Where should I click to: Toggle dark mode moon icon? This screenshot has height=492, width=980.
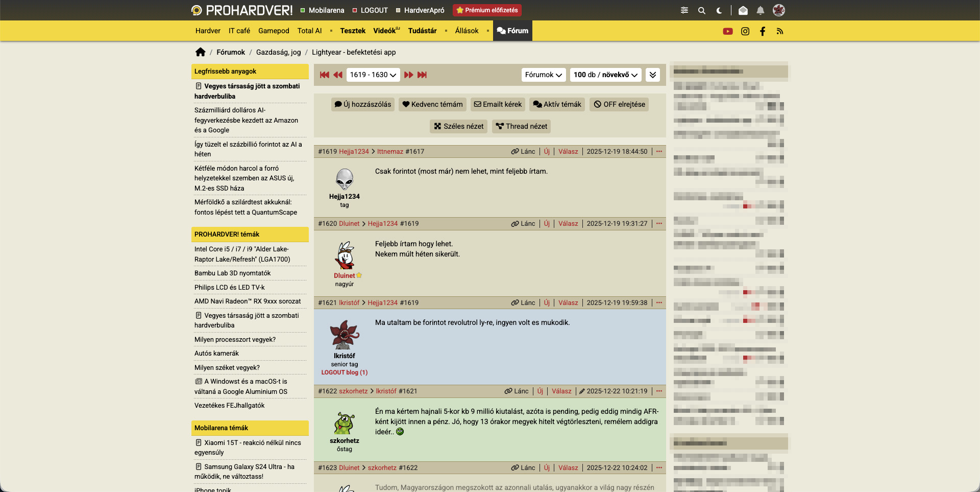click(719, 10)
